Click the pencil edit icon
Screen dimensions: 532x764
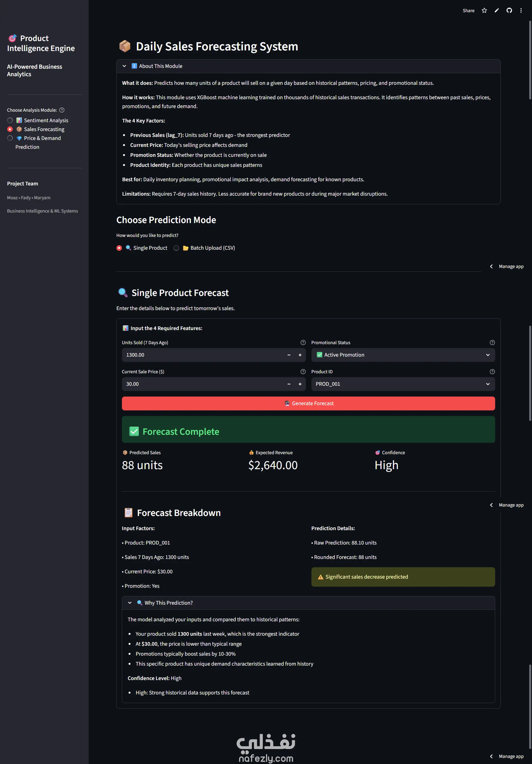click(x=497, y=11)
